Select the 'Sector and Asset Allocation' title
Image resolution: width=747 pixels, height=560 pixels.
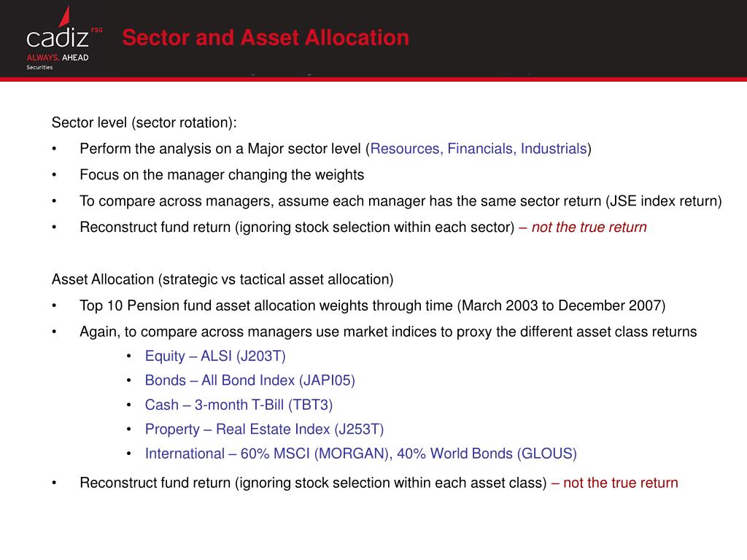tap(266, 38)
